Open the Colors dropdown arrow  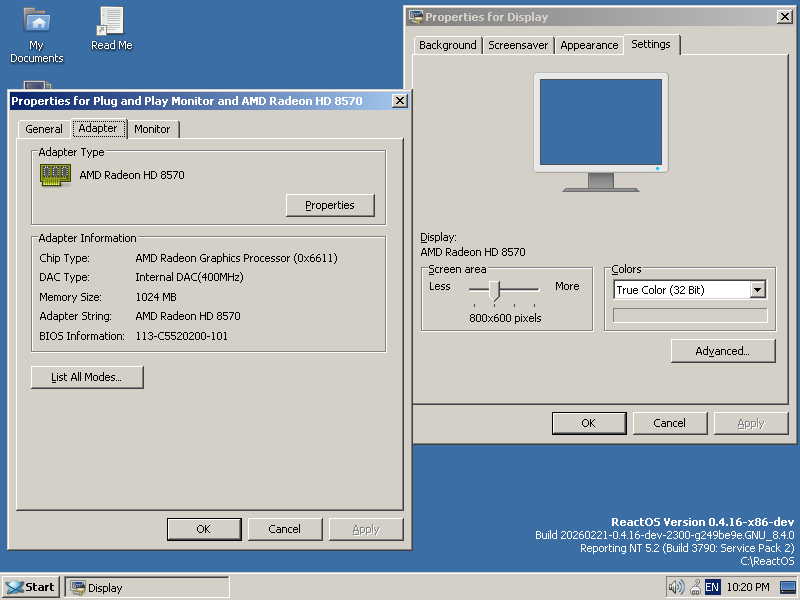point(758,290)
